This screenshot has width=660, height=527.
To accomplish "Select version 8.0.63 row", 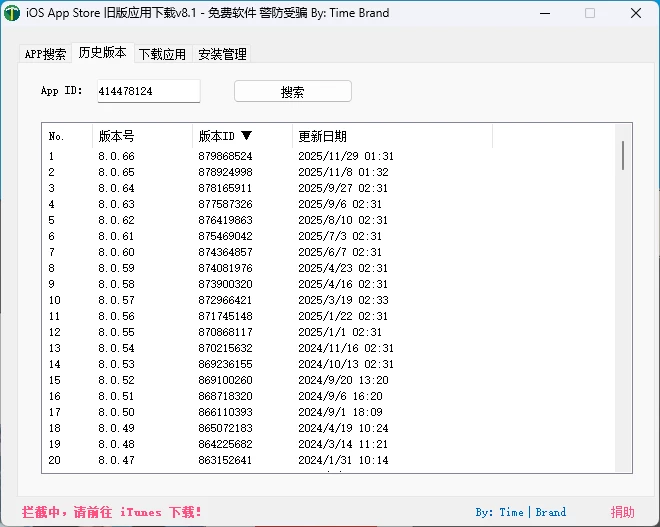I will point(328,204).
